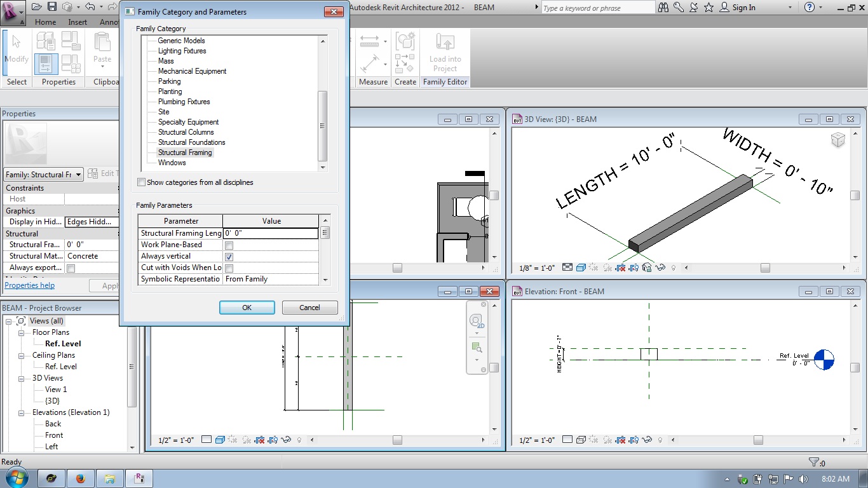868x488 pixels.
Task: Click the Locked 3D view house icon
Action: [x=646, y=268]
